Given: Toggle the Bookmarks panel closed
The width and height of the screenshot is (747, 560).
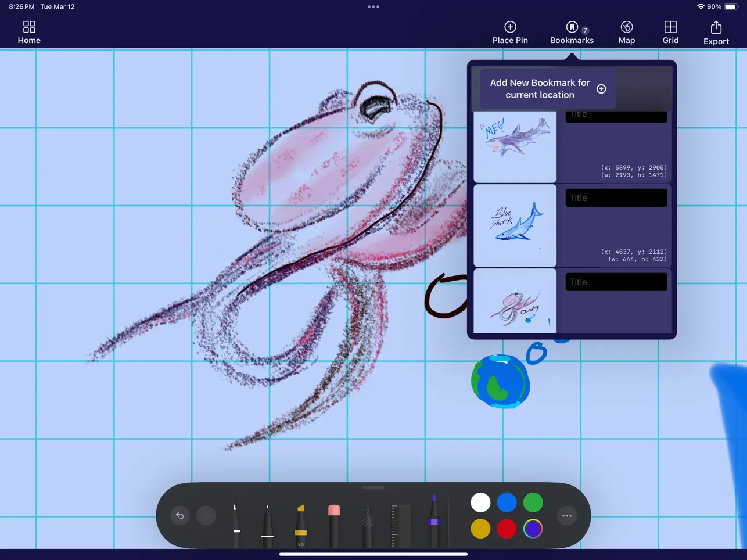Looking at the screenshot, I should coord(572,31).
